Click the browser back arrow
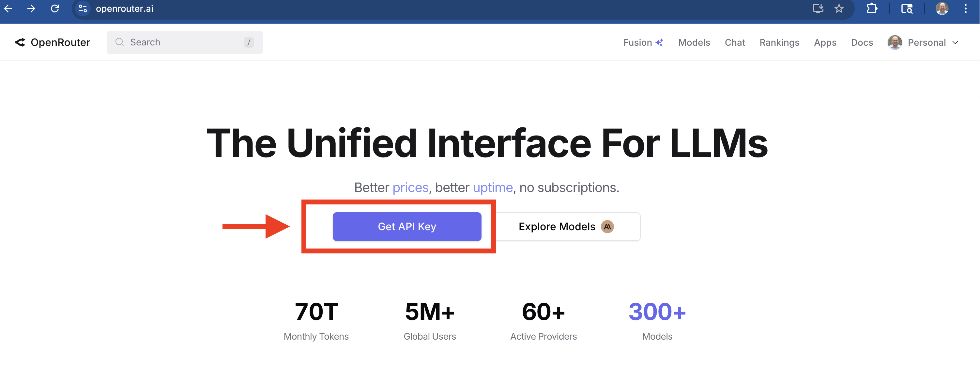The height and width of the screenshot is (386, 980). (x=8, y=8)
